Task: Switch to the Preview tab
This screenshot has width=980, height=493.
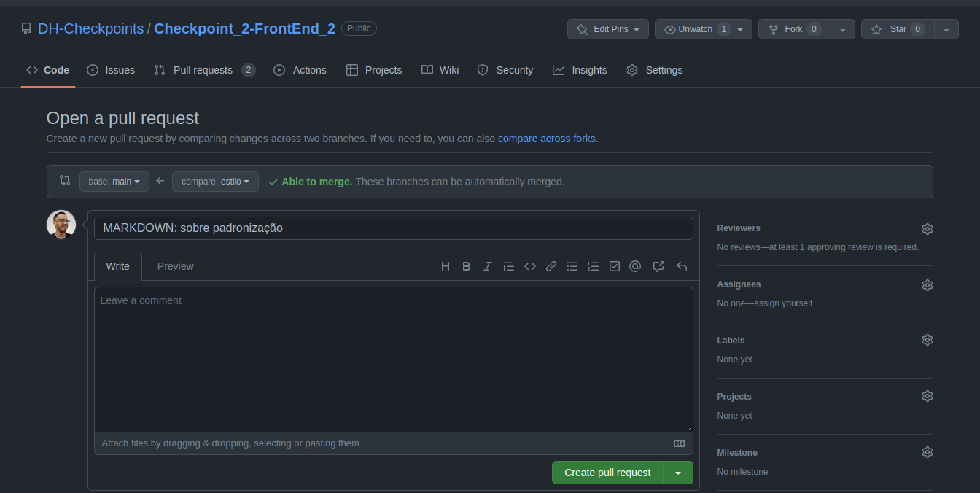Action: point(176,266)
